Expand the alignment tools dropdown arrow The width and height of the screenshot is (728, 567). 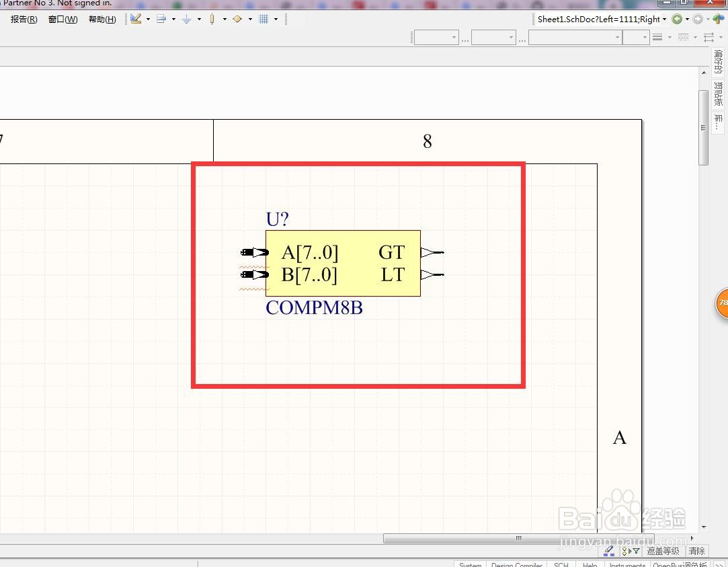click(173, 19)
